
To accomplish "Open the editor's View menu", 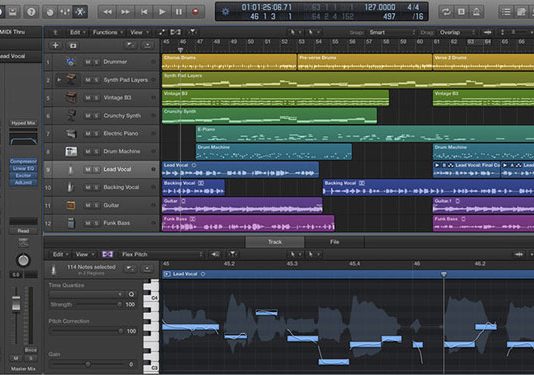I will pyautogui.click(x=84, y=254).
